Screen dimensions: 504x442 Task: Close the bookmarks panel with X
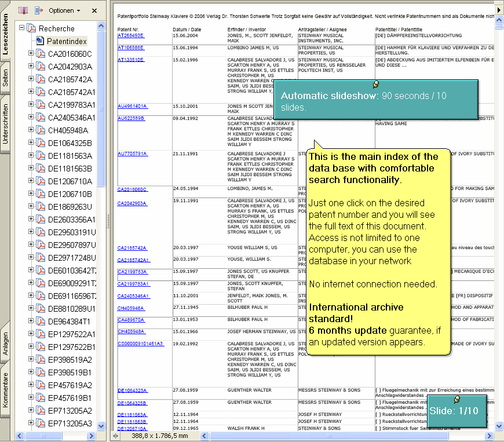point(94,10)
